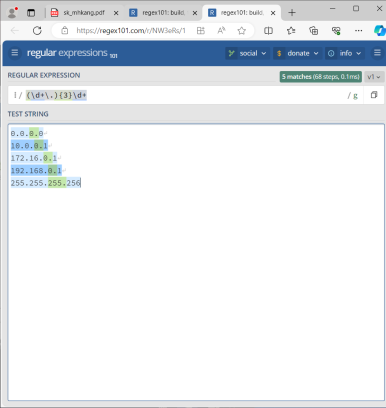386x408 pixels.
Task: Switch to the sk_mhkang.pdf tab
Action: coord(83,13)
